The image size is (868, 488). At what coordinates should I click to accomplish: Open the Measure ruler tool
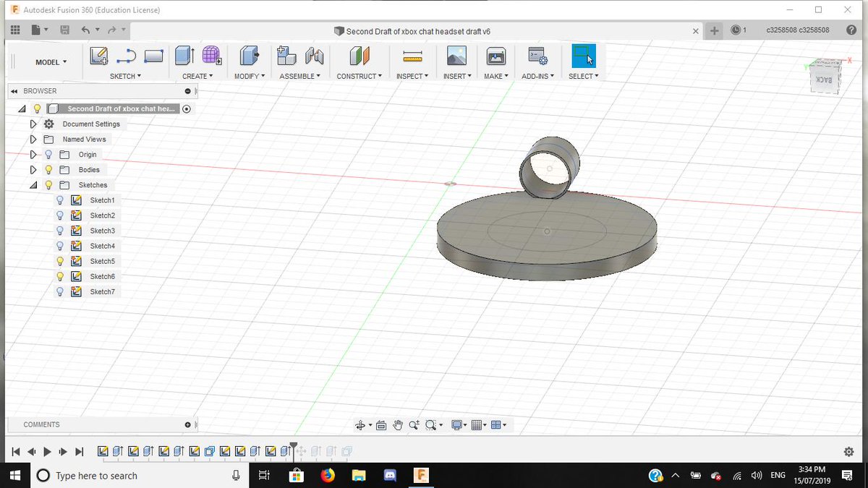tap(412, 56)
